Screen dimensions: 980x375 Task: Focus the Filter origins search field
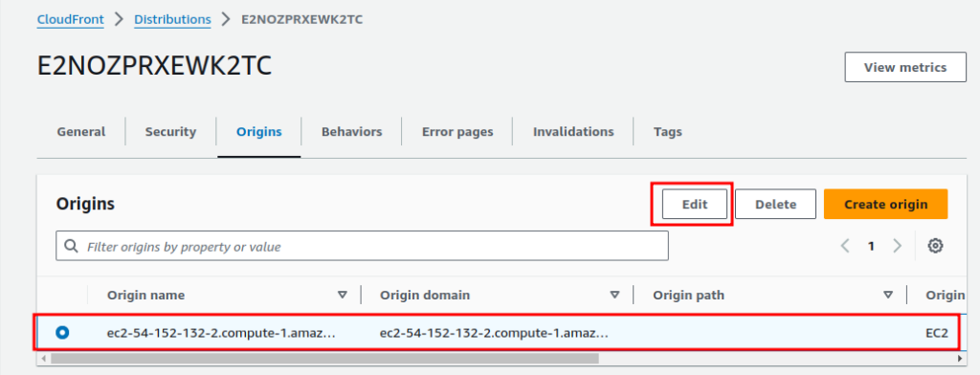[x=362, y=246]
